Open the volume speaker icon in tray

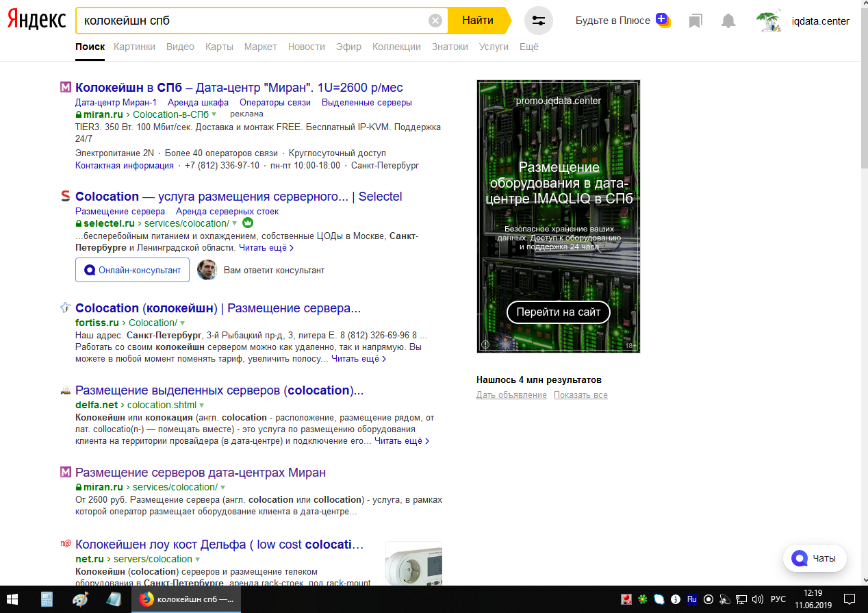coord(757,599)
